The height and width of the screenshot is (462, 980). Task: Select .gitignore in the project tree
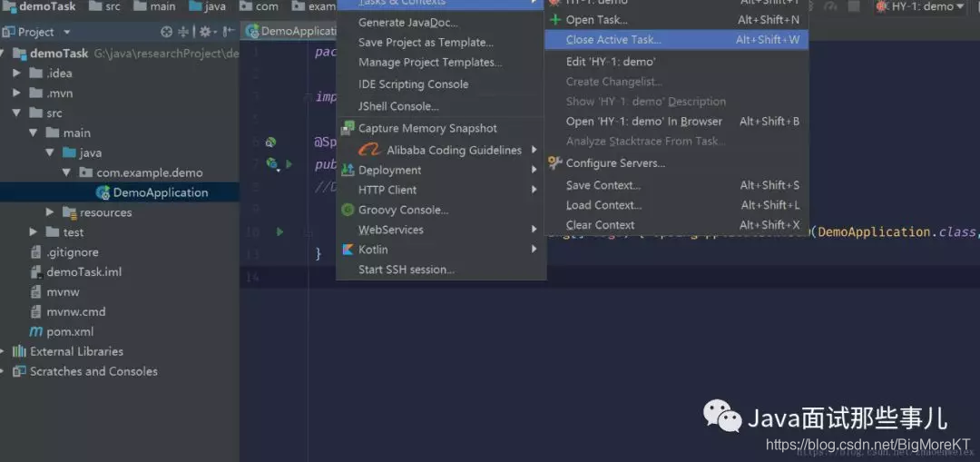(120, 252)
